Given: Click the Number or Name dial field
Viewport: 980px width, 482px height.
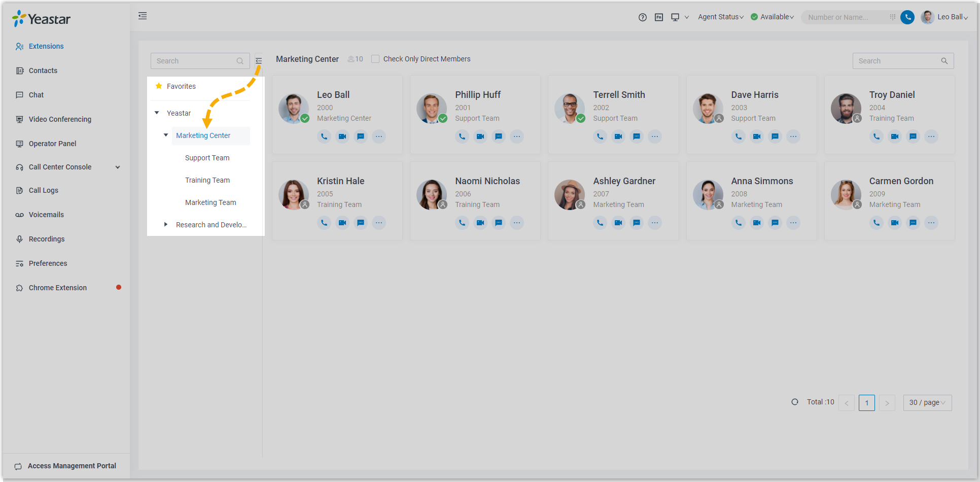Looking at the screenshot, I should pyautogui.click(x=845, y=17).
